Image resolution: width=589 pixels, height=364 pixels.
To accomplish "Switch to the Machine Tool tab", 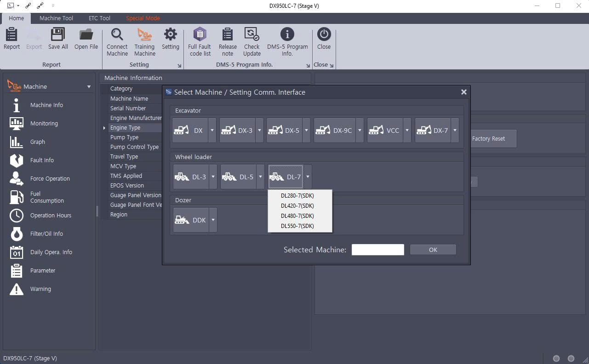I will (x=56, y=18).
